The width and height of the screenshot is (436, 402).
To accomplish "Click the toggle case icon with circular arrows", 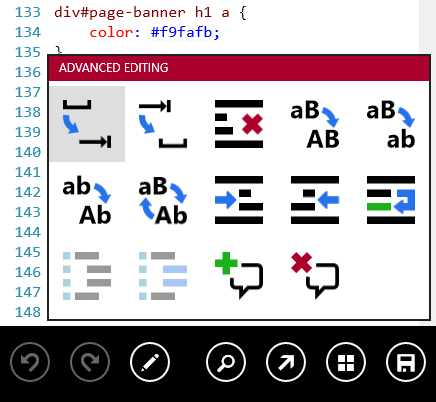I will tap(163, 200).
